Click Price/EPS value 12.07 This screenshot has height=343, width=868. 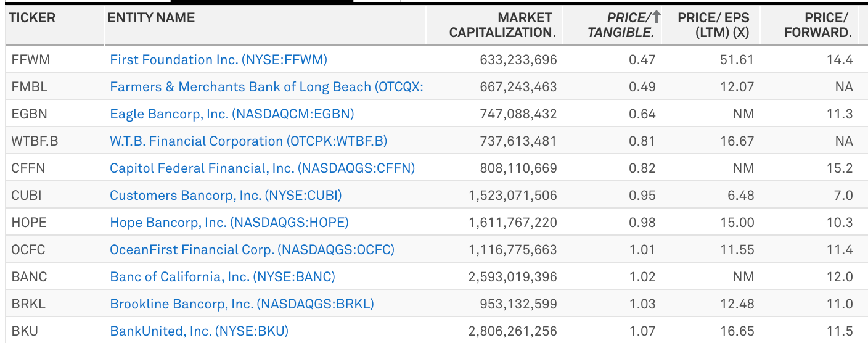737,87
